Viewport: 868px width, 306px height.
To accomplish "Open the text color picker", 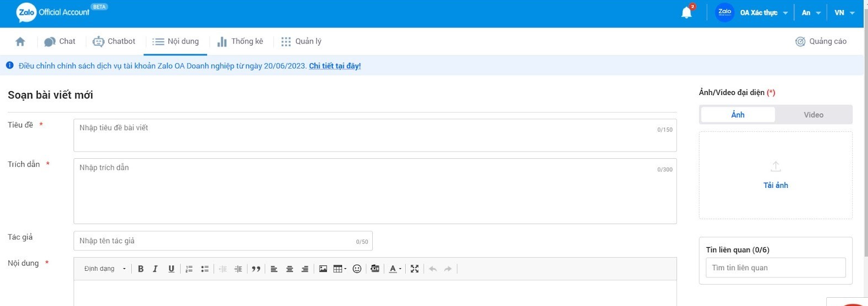I will click(395, 269).
